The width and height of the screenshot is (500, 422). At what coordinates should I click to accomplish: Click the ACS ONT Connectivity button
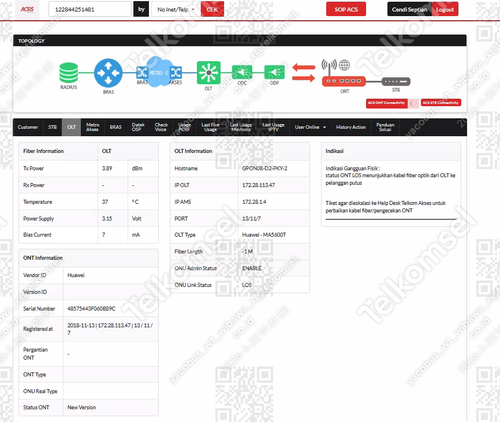pyautogui.click(x=387, y=103)
